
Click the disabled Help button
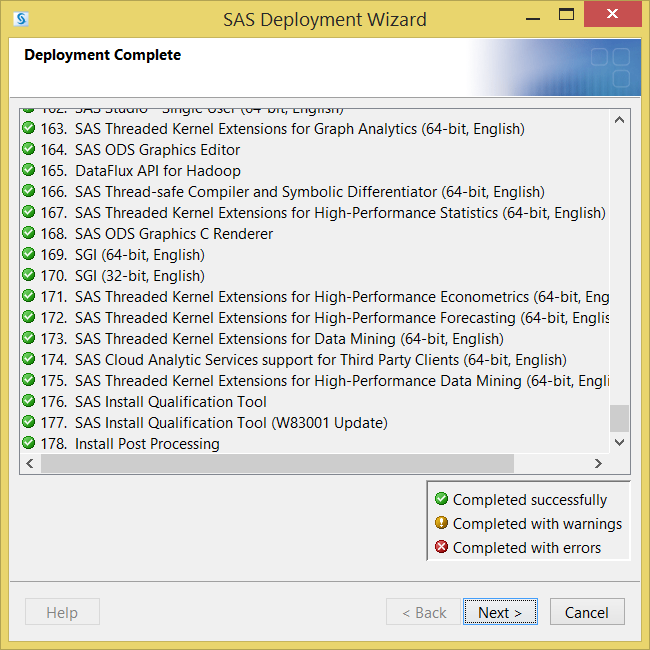(62, 611)
